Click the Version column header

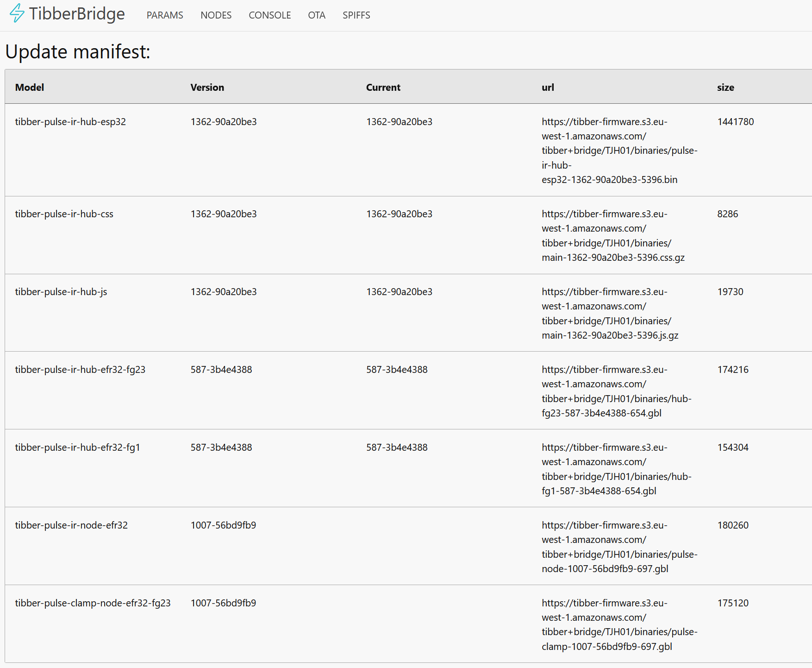click(207, 88)
